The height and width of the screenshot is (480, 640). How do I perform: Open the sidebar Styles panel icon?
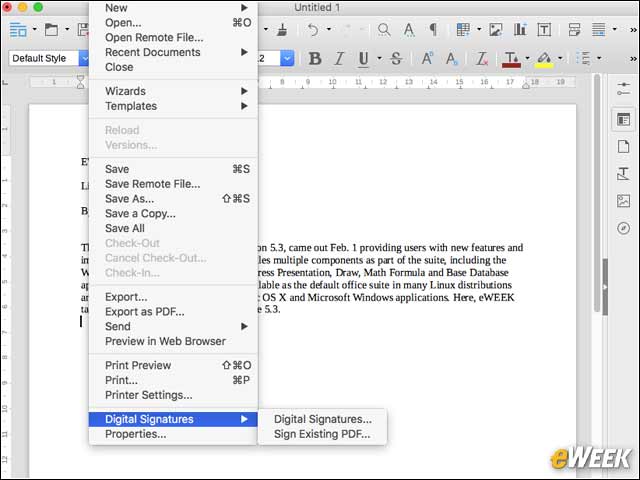click(623, 173)
